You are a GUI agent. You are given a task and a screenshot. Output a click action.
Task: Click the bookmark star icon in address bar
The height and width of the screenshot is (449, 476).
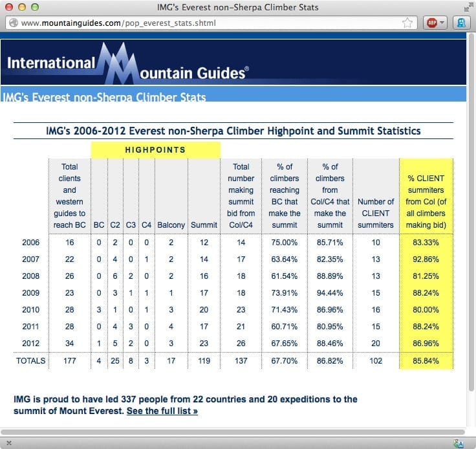click(x=407, y=23)
